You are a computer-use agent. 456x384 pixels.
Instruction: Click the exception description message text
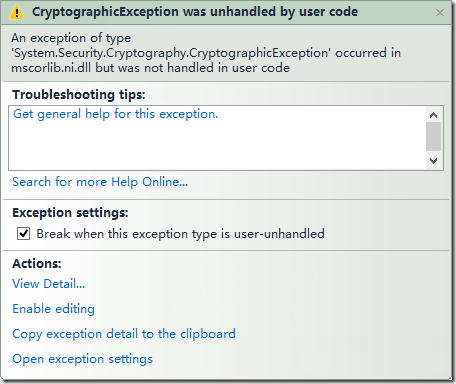click(x=206, y=53)
